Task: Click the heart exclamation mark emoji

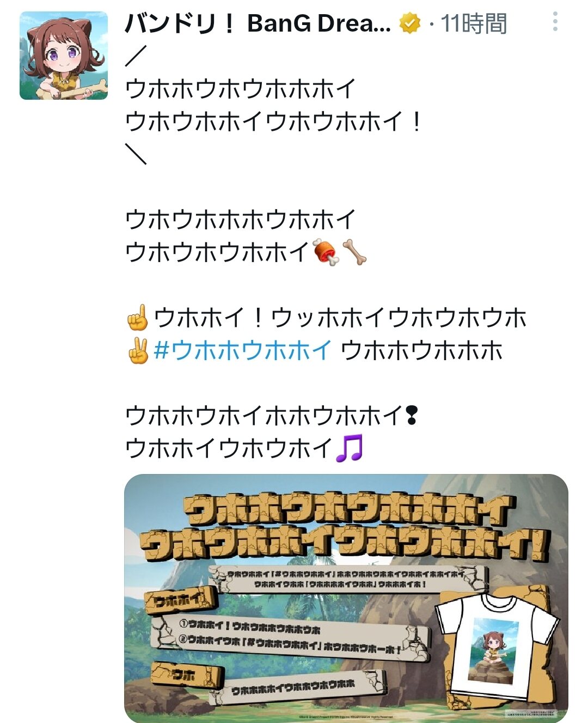Action: (x=412, y=416)
